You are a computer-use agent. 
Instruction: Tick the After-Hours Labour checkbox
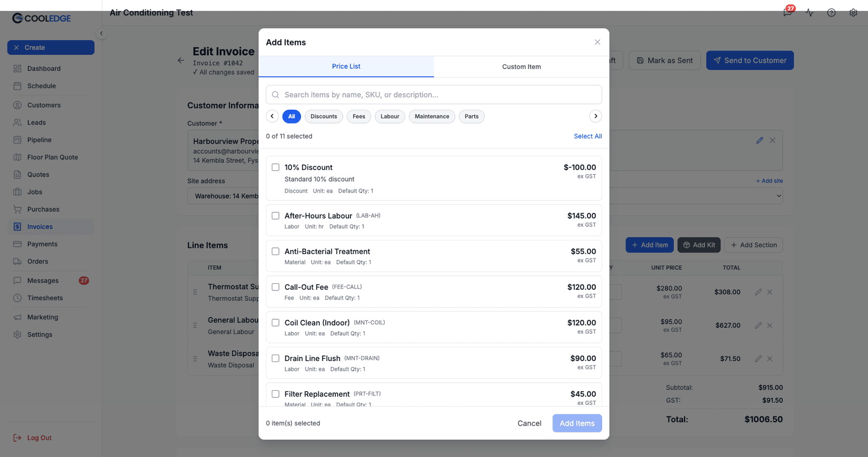tap(276, 215)
